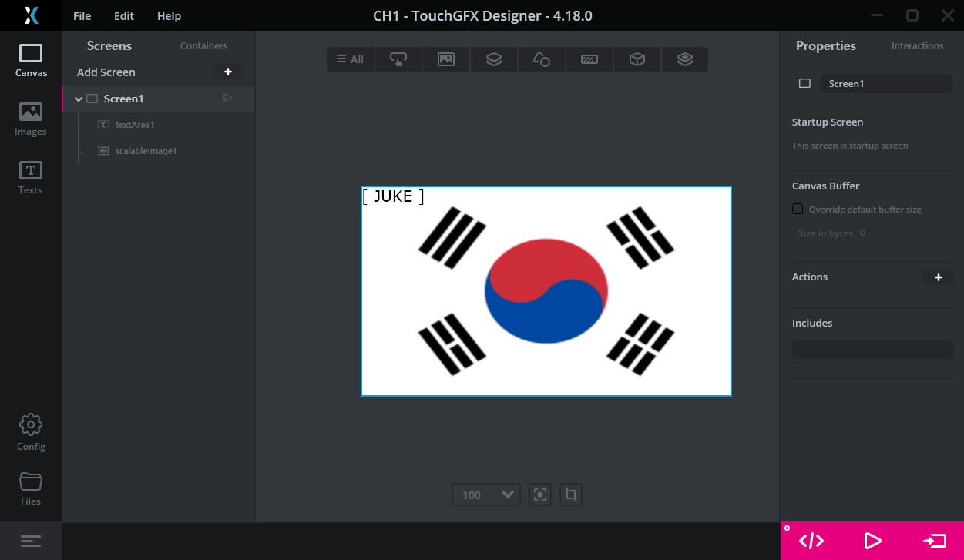
Task: Open the File menu
Action: [82, 16]
